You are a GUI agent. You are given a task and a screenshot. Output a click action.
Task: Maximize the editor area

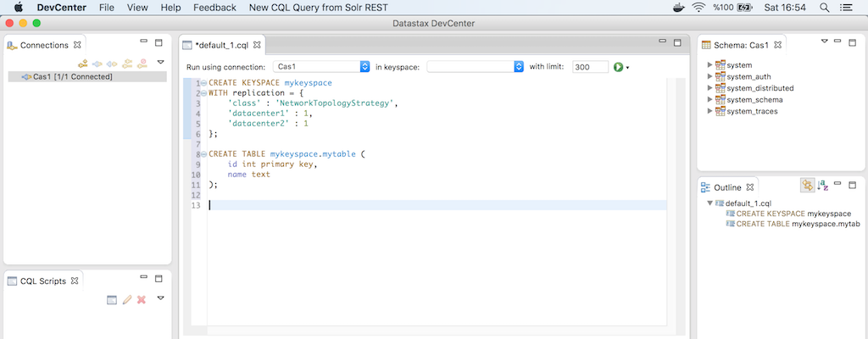pos(677,42)
